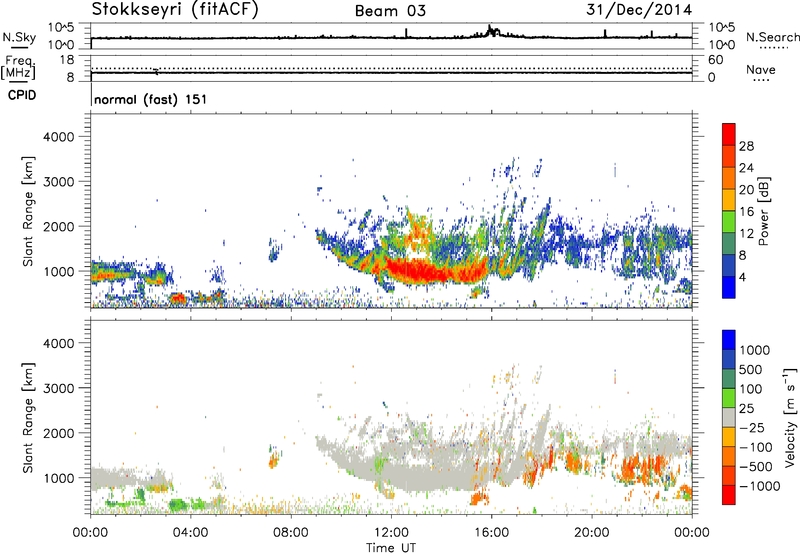This screenshot has width=800, height=554.
Task: Click the Velocity scale value '-25'
Action: coord(753,428)
